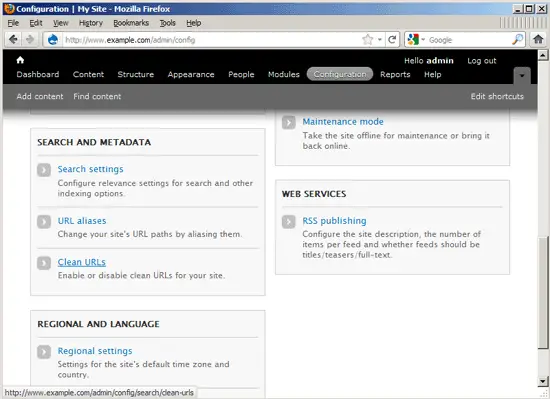Click the Edit shortcuts link

pos(497,96)
